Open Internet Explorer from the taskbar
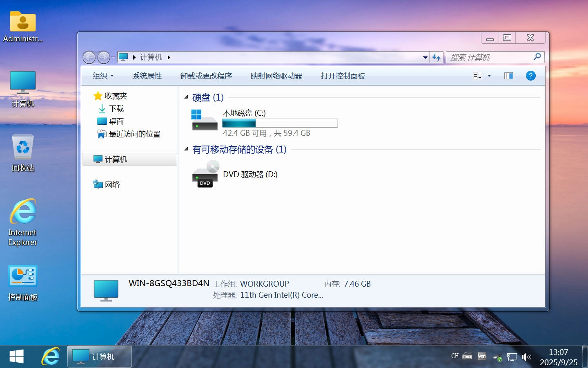 point(50,356)
